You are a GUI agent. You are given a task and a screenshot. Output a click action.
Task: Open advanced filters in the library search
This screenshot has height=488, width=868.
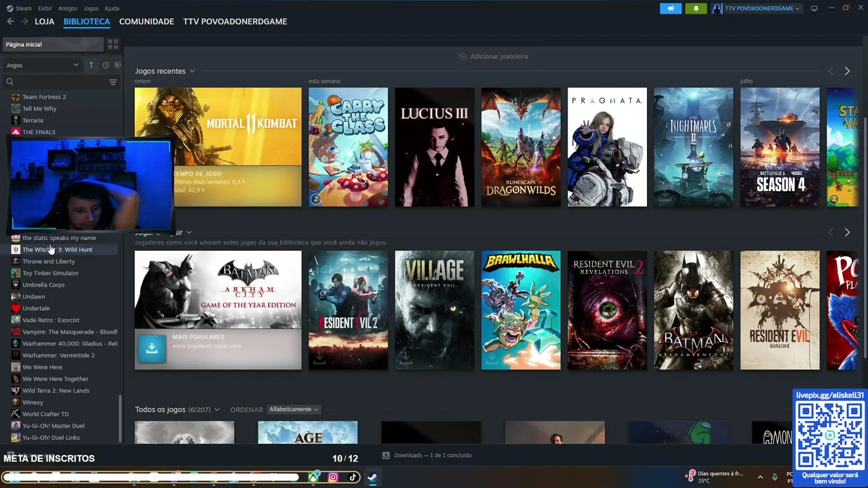click(113, 82)
